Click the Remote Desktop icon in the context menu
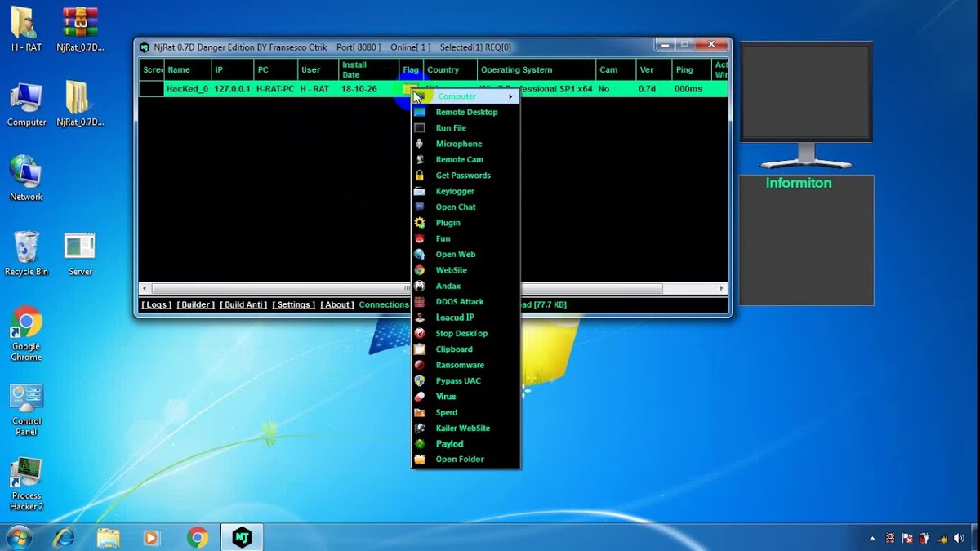This screenshot has width=980, height=551. (x=420, y=112)
